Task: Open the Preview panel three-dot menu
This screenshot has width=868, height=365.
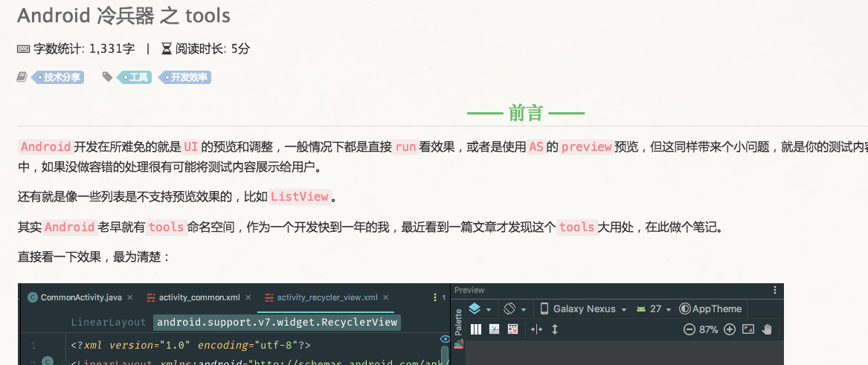Action: click(774, 290)
